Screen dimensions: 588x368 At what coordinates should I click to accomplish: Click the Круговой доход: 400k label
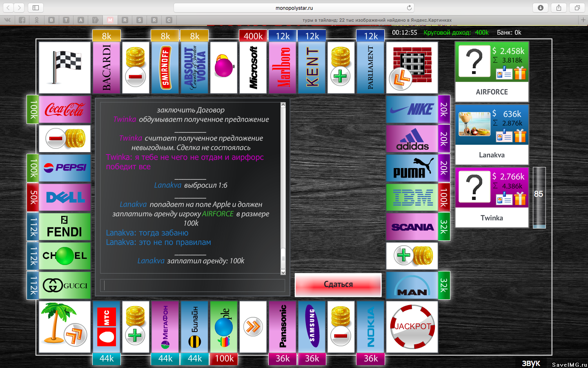click(456, 32)
